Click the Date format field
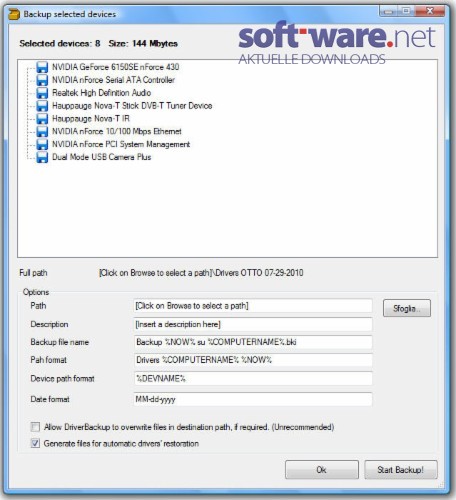Image resolution: width=456 pixels, height=500 pixels. (x=253, y=399)
